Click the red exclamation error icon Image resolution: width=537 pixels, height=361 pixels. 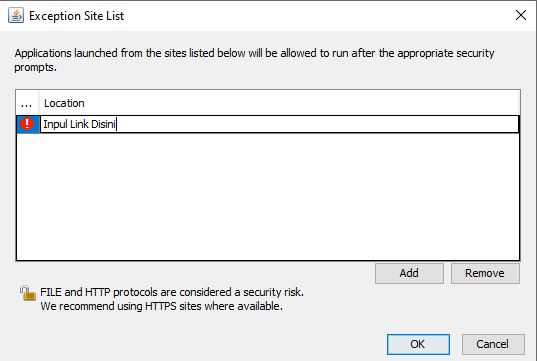[x=27, y=124]
